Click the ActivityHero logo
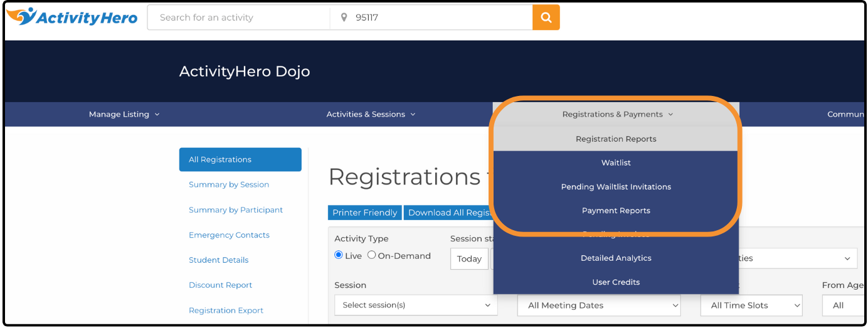 pos(72,17)
